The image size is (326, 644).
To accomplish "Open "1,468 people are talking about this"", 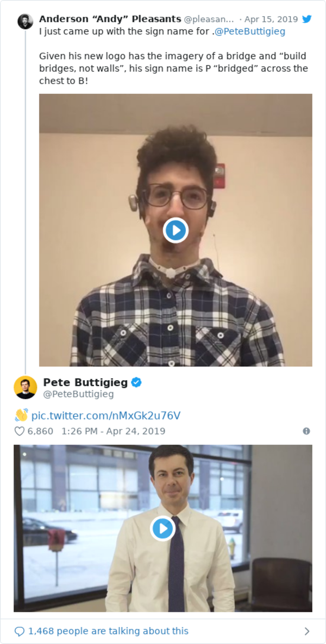I will 108,631.
